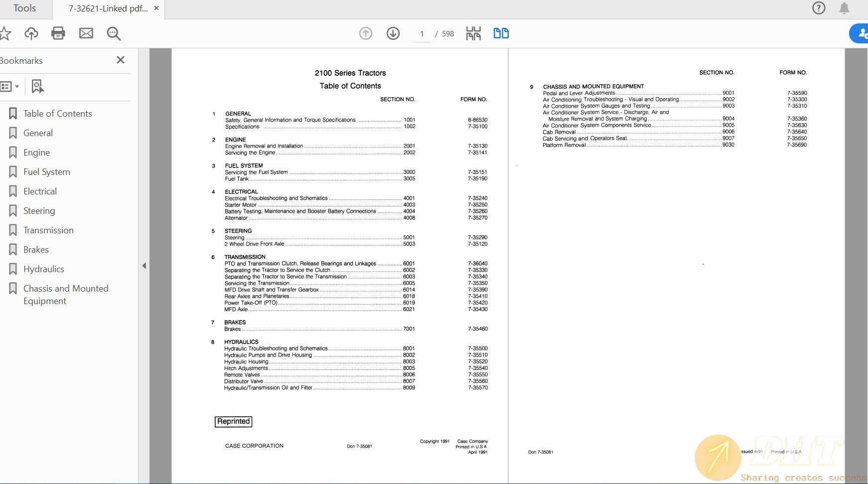
Task: Open the find text magnifier tool
Action: click(x=114, y=33)
